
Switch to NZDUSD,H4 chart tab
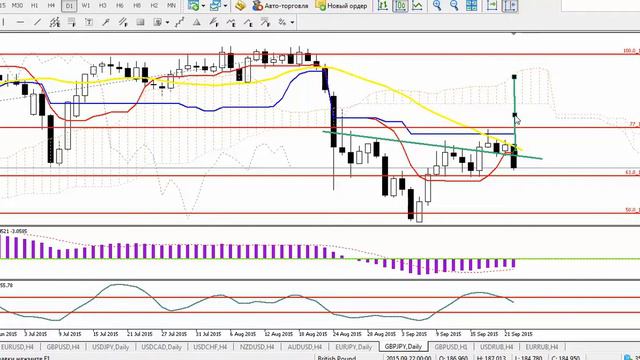point(257,347)
